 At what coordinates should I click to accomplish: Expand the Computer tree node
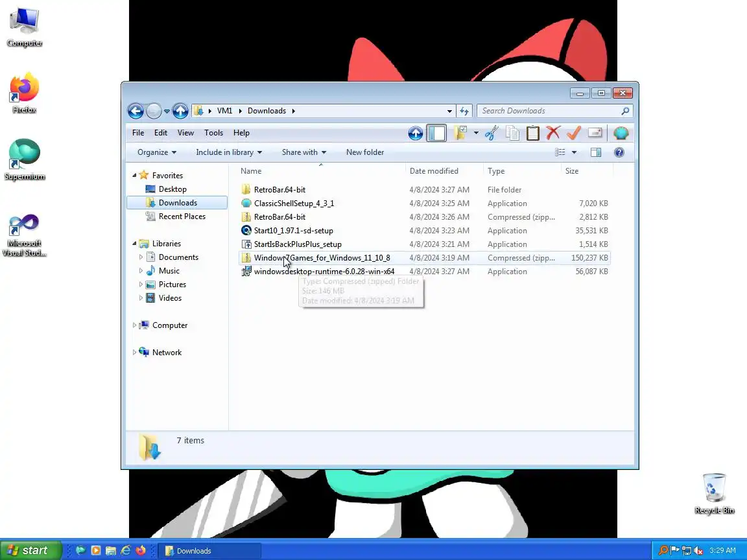point(134,325)
